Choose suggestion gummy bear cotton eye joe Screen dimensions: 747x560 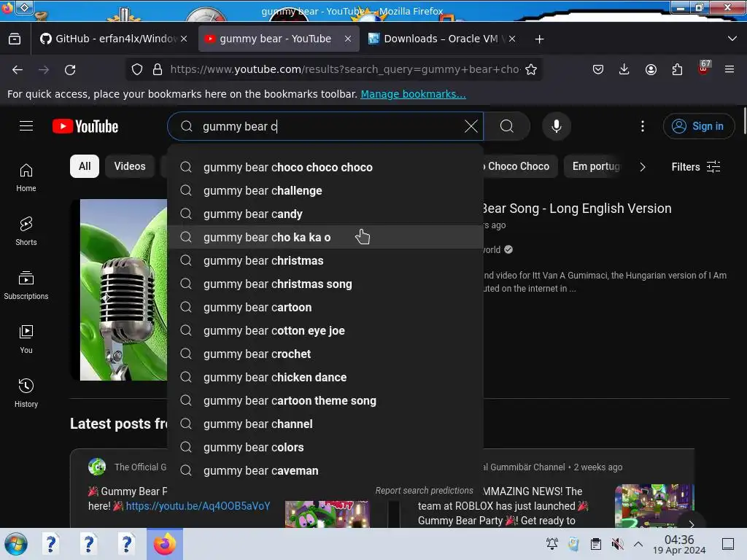325,330
